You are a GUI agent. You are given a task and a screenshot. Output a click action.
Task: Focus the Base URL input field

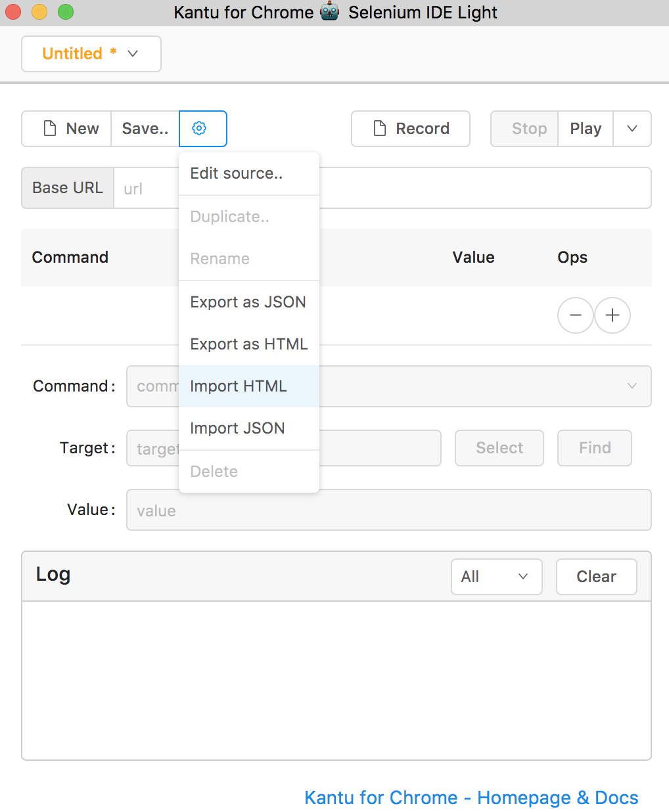pyautogui.click(x=382, y=189)
